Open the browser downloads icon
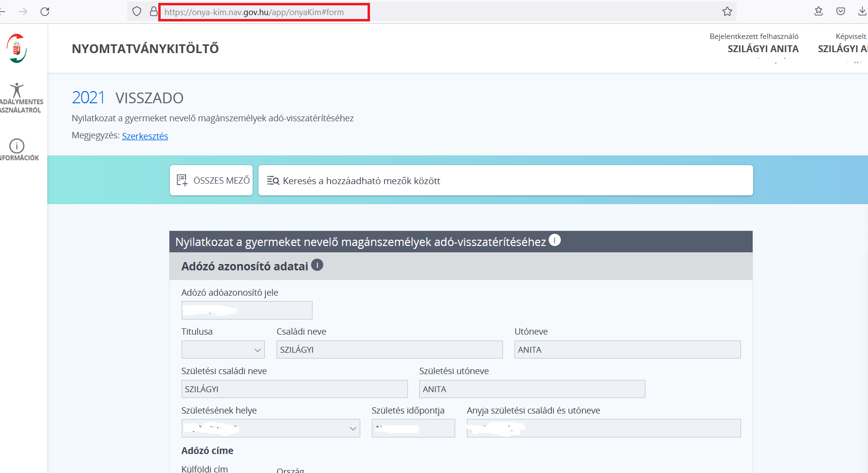 tap(862, 12)
